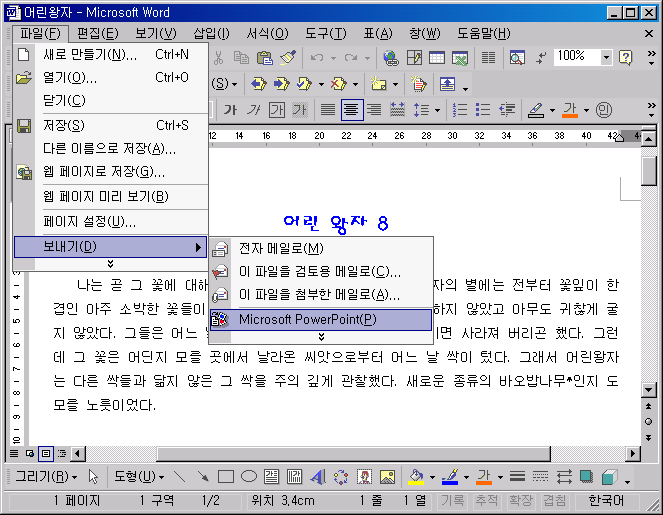Viewport: 663px width, 515px height.
Task: Select 페이지 설정(U) Page Setup
Action: tap(111, 221)
